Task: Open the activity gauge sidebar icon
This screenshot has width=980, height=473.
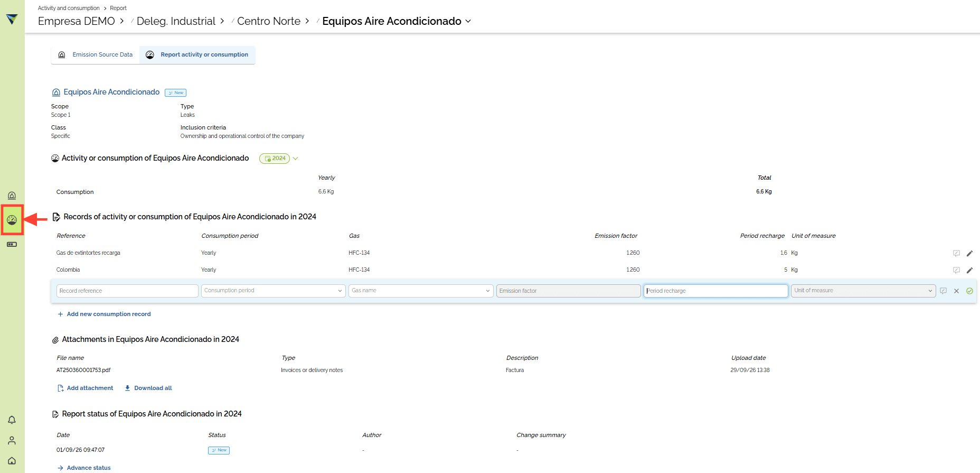Action: click(x=12, y=220)
